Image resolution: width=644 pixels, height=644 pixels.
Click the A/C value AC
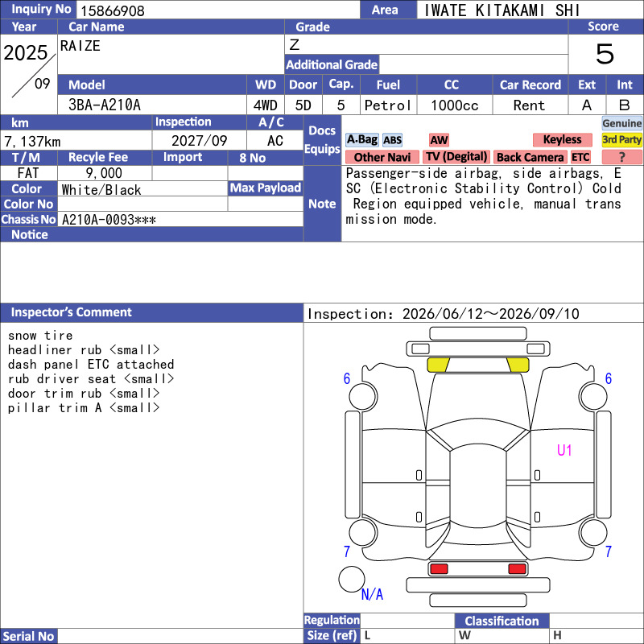click(x=275, y=141)
